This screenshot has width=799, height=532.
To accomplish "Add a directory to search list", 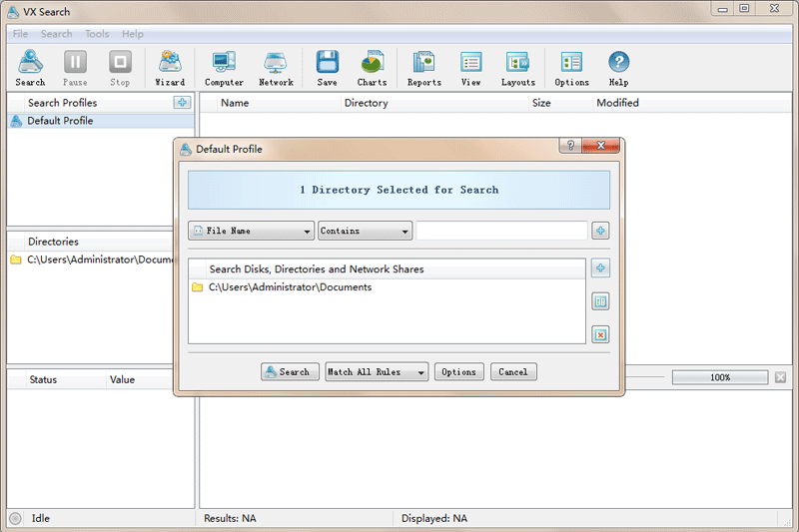I will 600,268.
